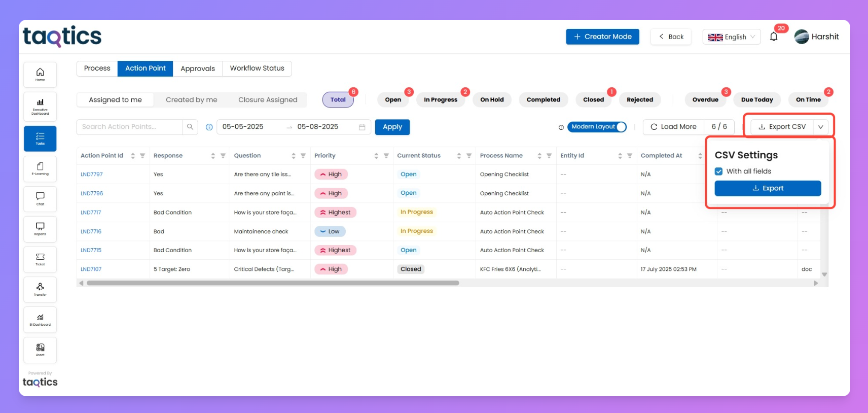Click the Search Action Points field
This screenshot has width=868, height=413.
click(x=130, y=127)
